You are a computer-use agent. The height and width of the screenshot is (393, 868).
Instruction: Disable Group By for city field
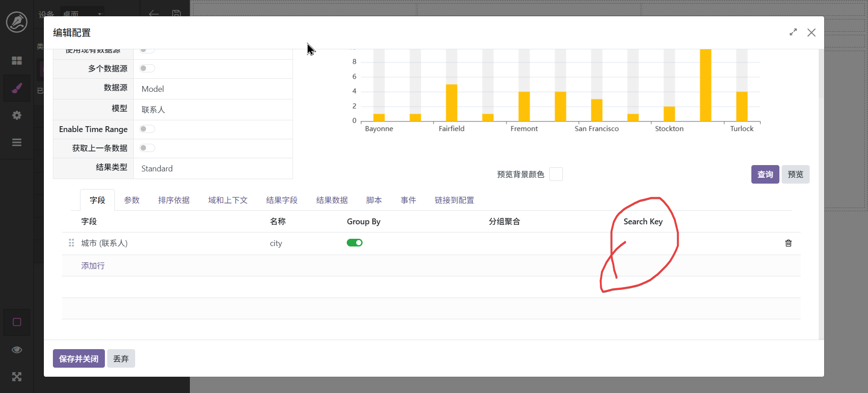[x=354, y=243]
